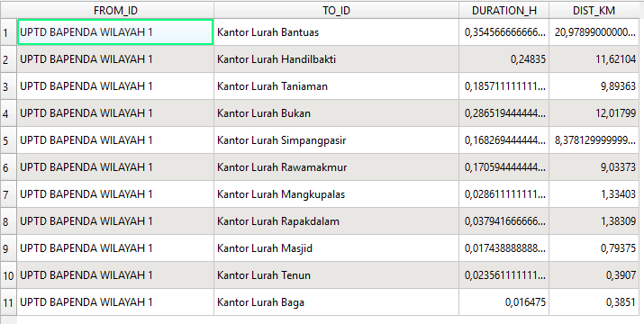Select distance value 9,03373
Screen dimensions: 644x324
click(x=594, y=167)
